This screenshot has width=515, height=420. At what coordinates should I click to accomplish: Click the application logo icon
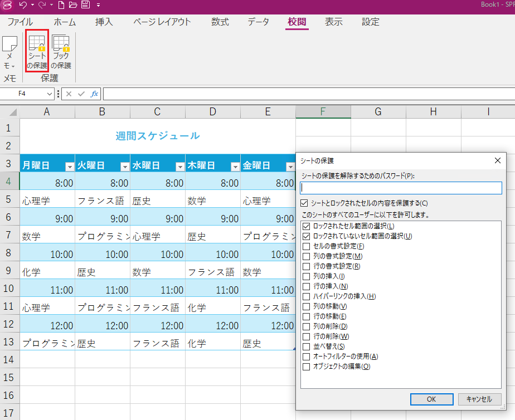(7, 5)
